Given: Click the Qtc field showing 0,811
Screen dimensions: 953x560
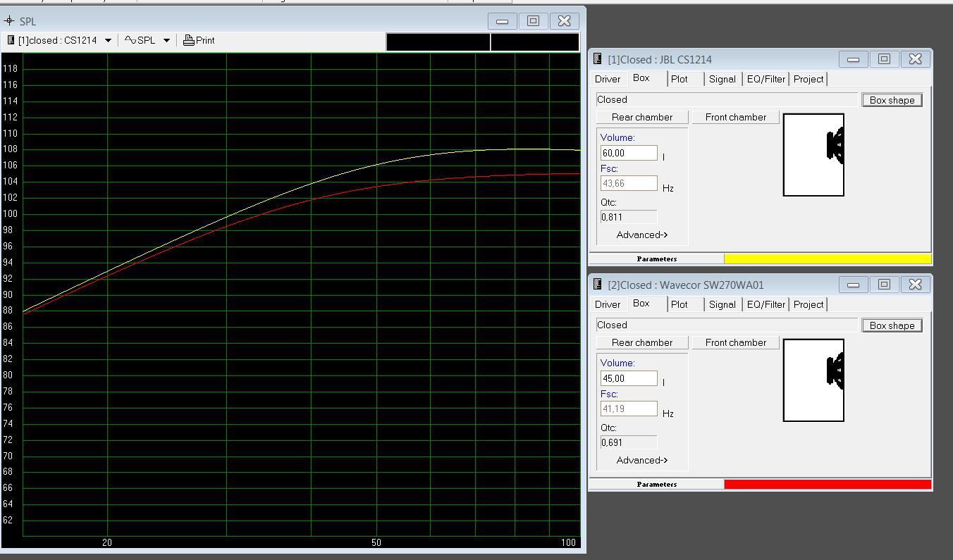Looking at the screenshot, I should pos(629,217).
